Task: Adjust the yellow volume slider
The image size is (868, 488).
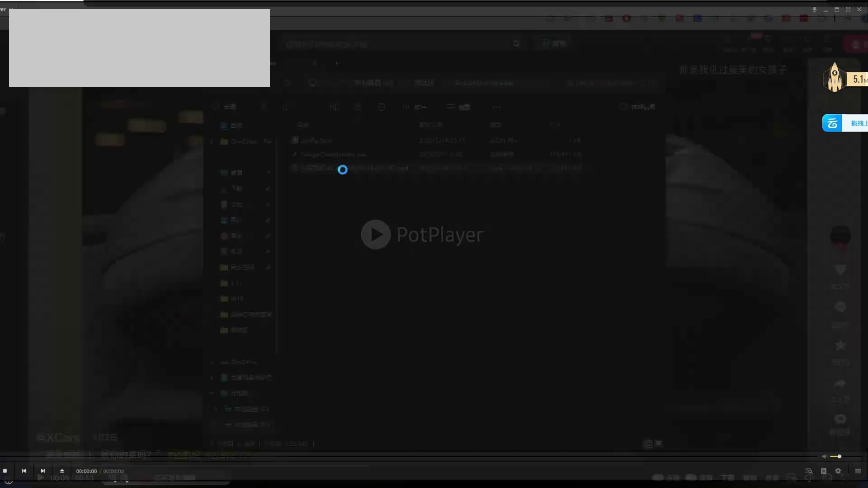Action: coord(835,456)
